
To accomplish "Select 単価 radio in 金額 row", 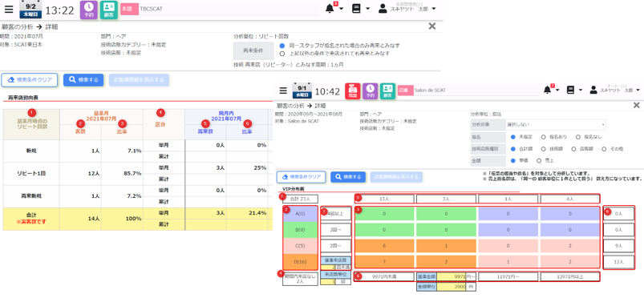I will tap(512, 162).
